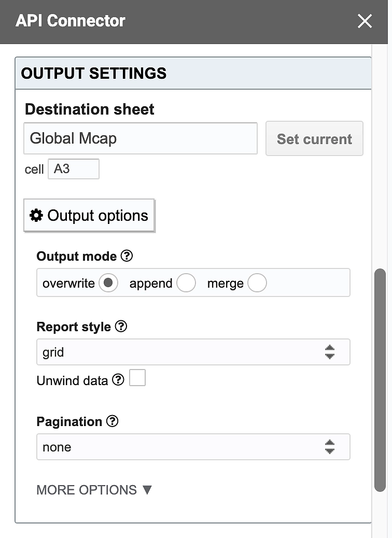Image resolution: width=392 pixels, height=538 pixels.
Task: Click the gear icon on Output options
Action: [36, 215]
